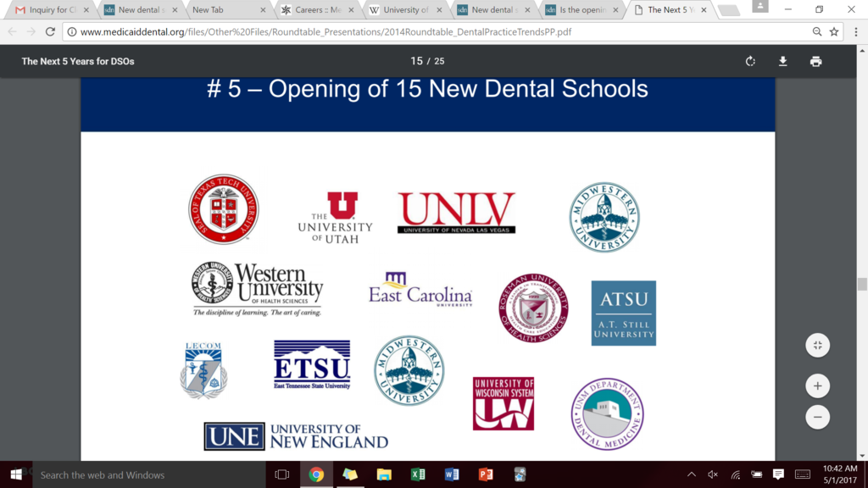Open Excel from the taskbar
The image size is (868, 488).
418,474
